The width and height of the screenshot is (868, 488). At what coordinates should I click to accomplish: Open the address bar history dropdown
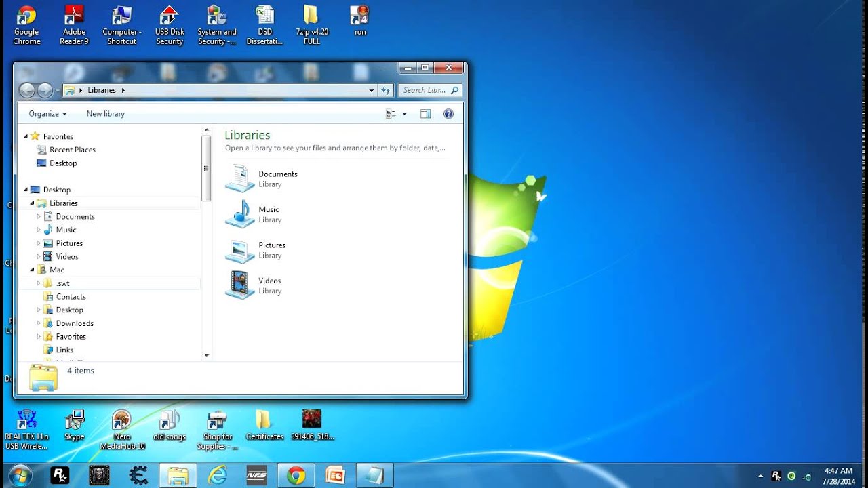point(370,90)
